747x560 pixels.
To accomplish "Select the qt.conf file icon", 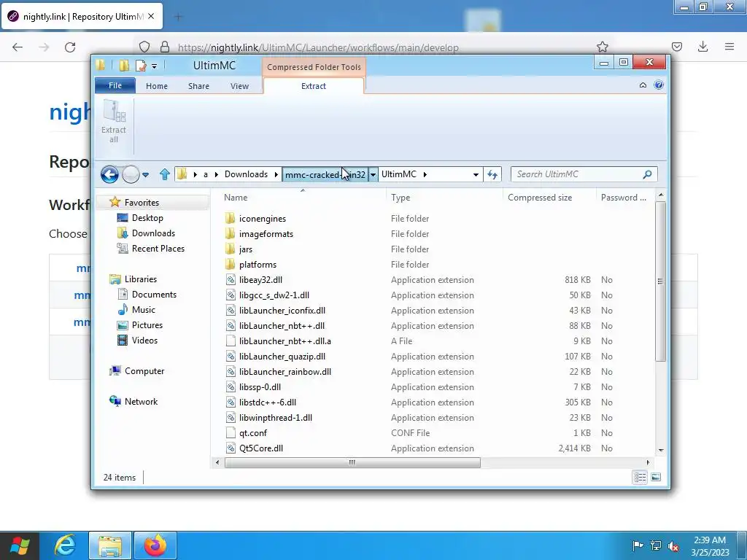I will click(230, 433).
